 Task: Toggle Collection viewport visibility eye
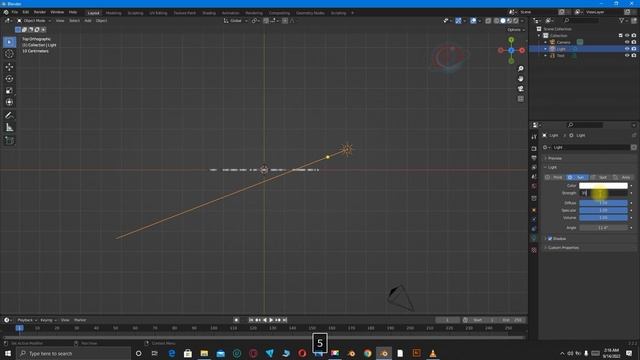(x=627, y=36)
